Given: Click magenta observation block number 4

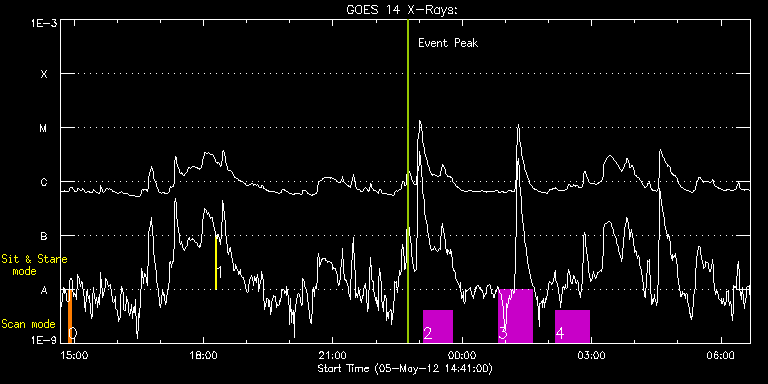Looking at the screenshot, I should 572,326.
